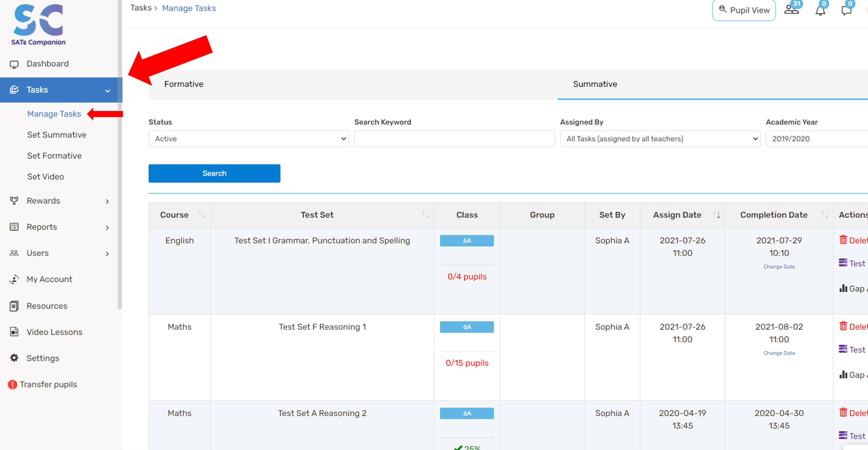
Task: Click Change Date under 2021-07-29
Action: tap(779, 267)
